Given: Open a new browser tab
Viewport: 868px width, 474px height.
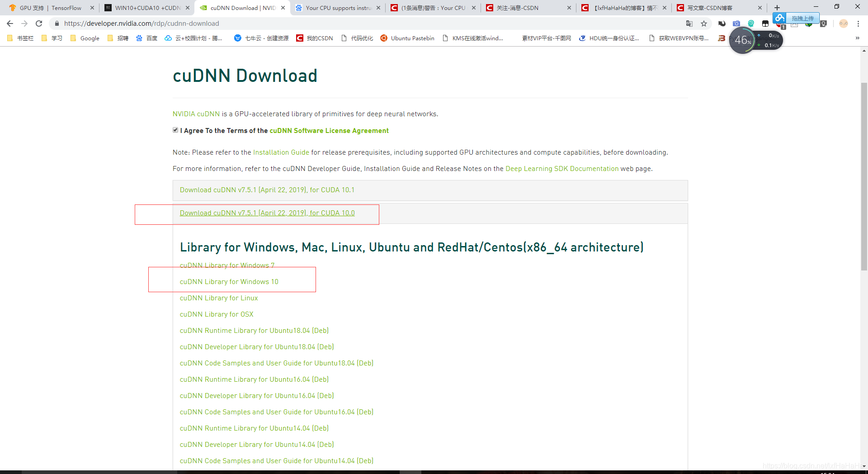Looking at the screenshot, I should tap(777, 8).
